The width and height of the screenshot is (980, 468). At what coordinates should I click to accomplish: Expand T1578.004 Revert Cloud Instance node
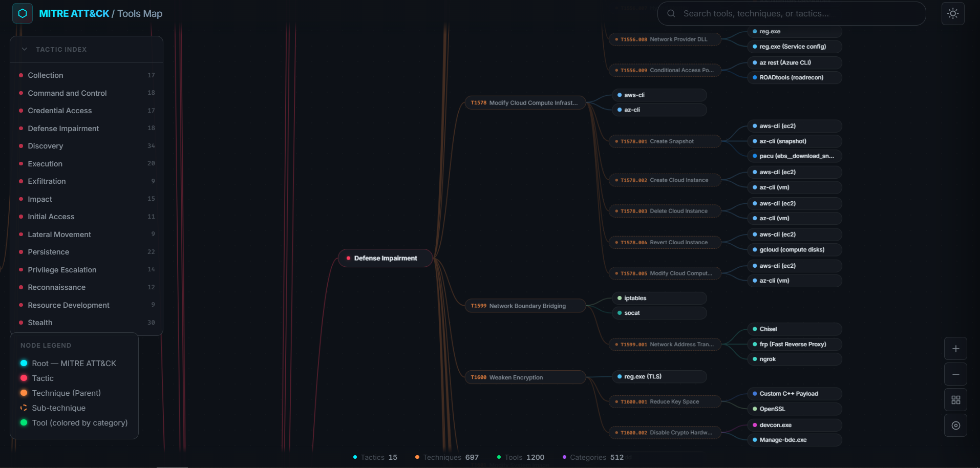pos(665,243)
